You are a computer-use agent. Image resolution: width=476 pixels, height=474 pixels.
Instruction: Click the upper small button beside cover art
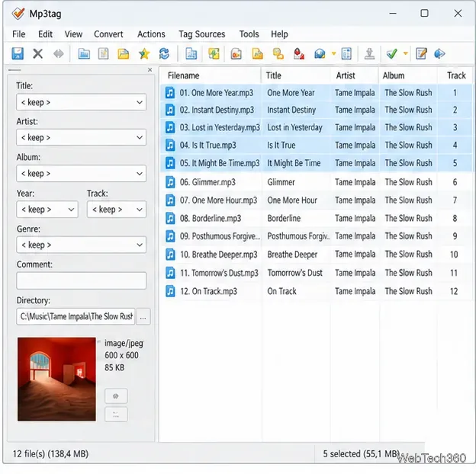coord(116,396)
